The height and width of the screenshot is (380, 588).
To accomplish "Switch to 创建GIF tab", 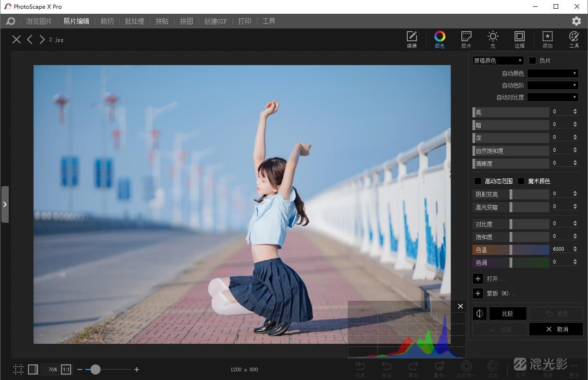I will pyautogui.click(x=216, y=21).
